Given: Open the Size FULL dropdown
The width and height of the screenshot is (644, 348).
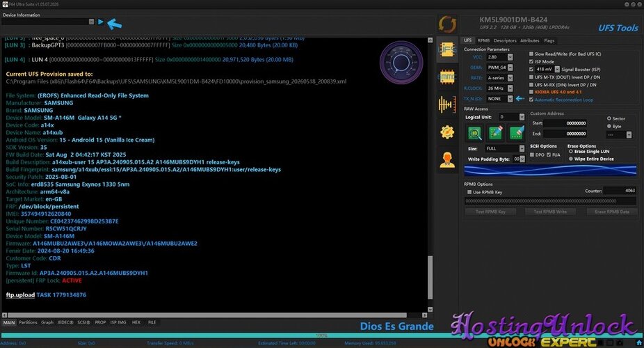Looking at the screenshot, I should click(522, 149).
